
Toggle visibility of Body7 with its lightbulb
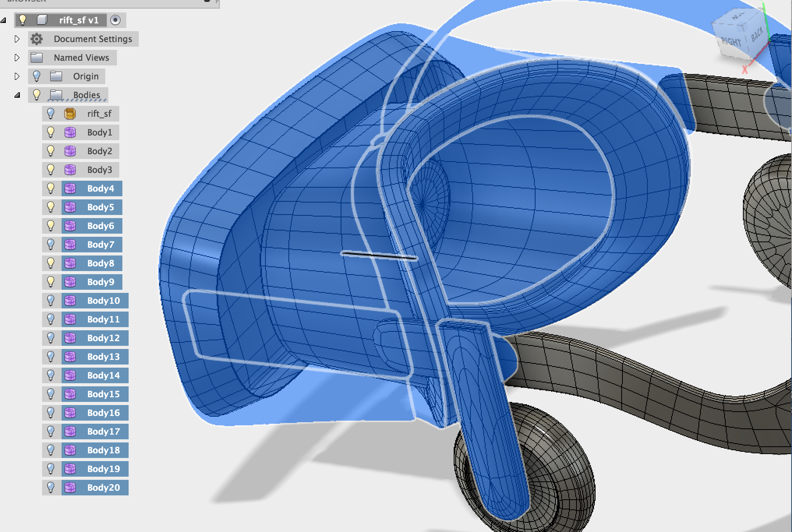[x=50, y=245]
